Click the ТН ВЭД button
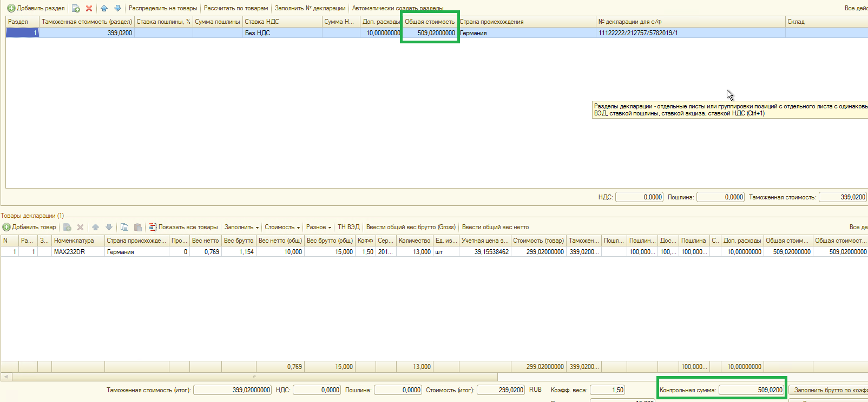Viewport: 868px width, 402px height. [x=348, y=228]
